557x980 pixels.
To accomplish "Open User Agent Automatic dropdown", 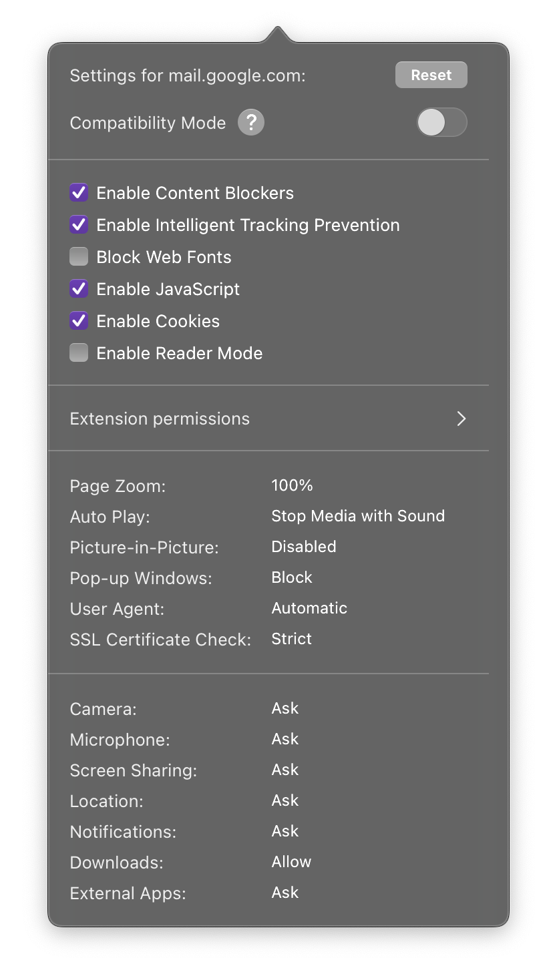I will click(x=309, y=608).
